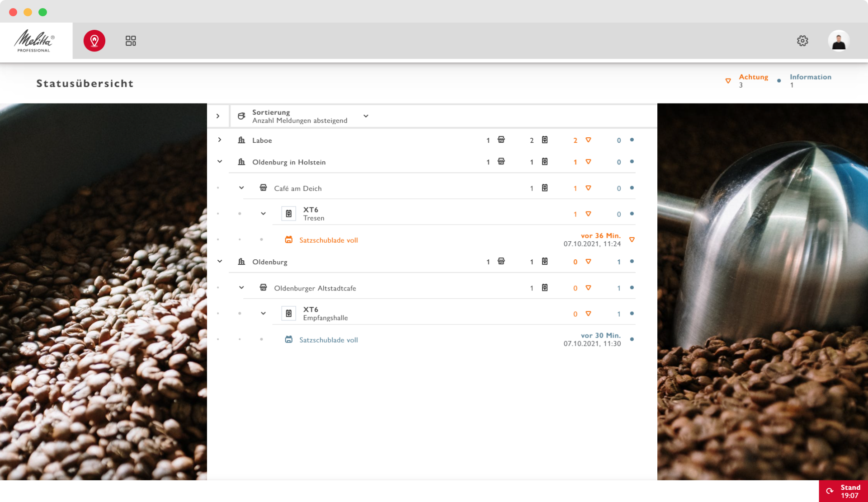Open the orange Satzschublade voll message
Image resolution: width=868 pixels, height=502 pixels.
coord(329,240)
